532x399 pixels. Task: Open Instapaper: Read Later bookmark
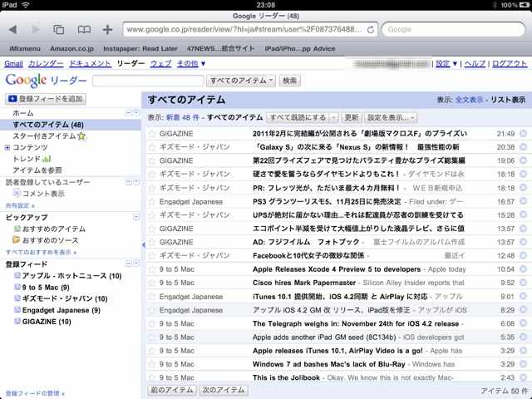[140, 49]
